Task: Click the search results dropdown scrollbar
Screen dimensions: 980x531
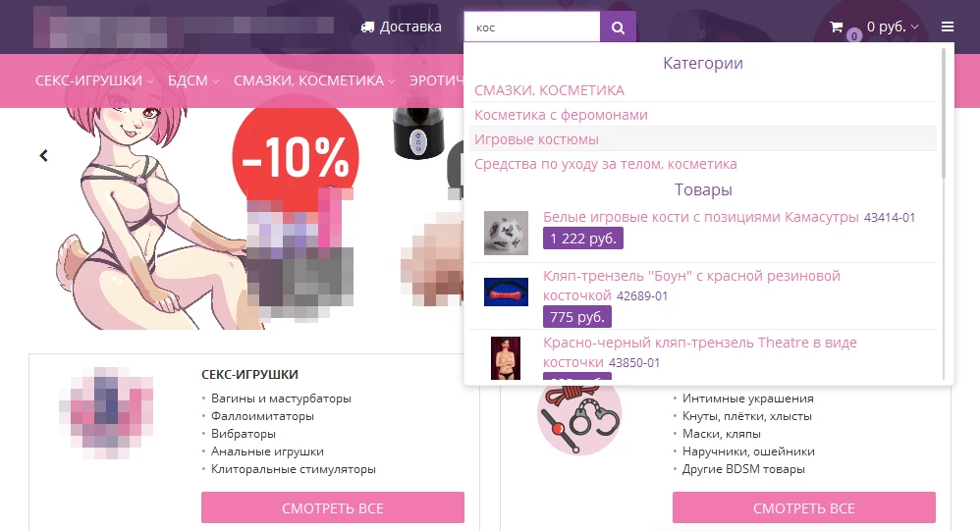Action: pos(943,113)
